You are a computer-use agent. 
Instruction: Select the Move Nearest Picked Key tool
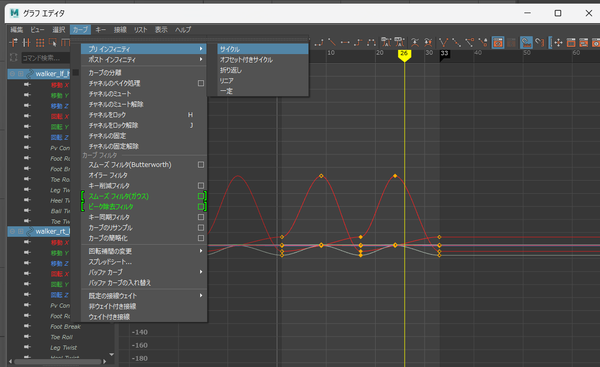point(13,42)
